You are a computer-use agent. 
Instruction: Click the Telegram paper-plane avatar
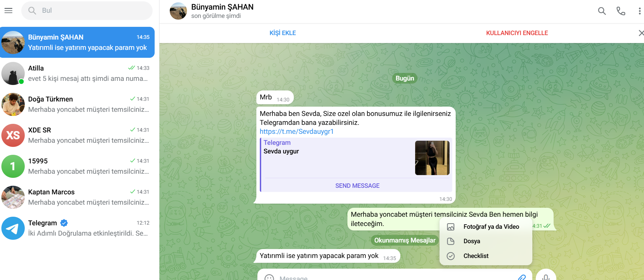[13, 228]
